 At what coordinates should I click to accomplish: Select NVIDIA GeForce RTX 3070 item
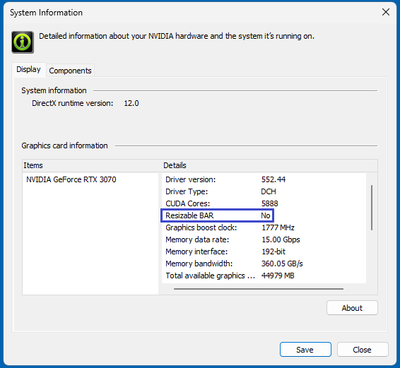click(x=71, y=180)
